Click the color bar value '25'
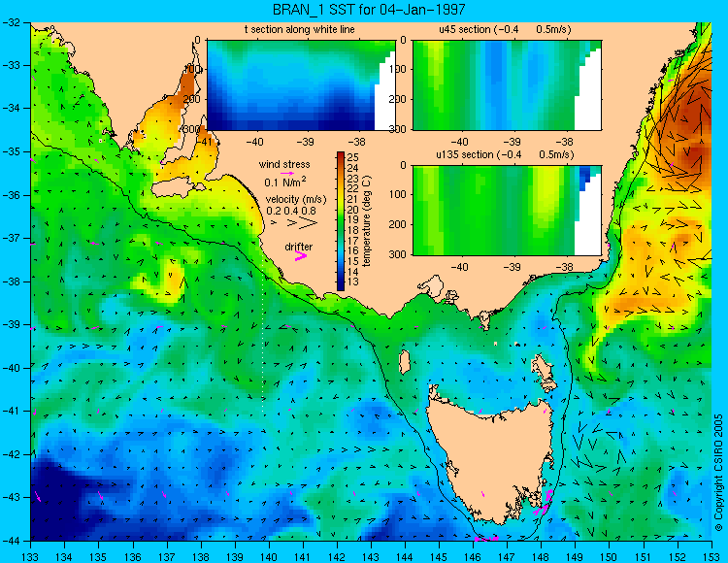Viewport: 728px width, 563px height. pyautogui.click(x=353, y=157)
